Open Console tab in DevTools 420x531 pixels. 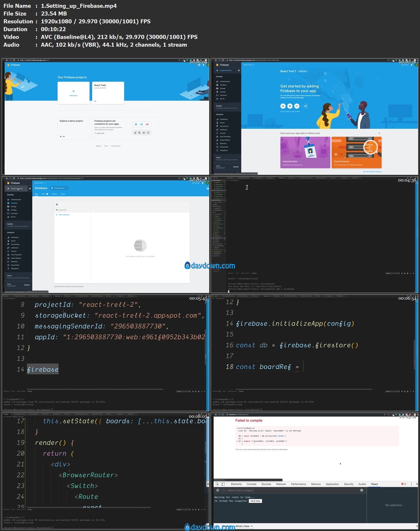251,484
